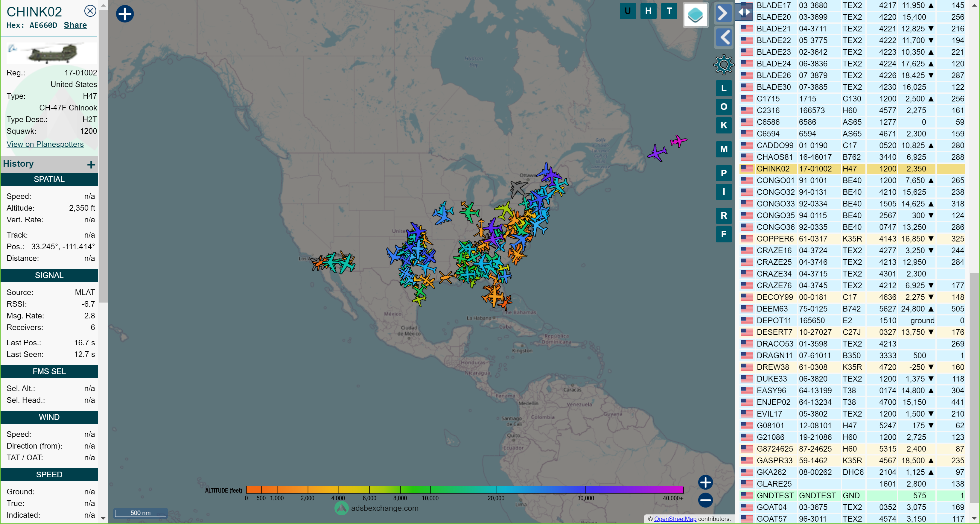Toggle the U filter button
This screenshot has height=524, width=980.
(x=628, y=11)
